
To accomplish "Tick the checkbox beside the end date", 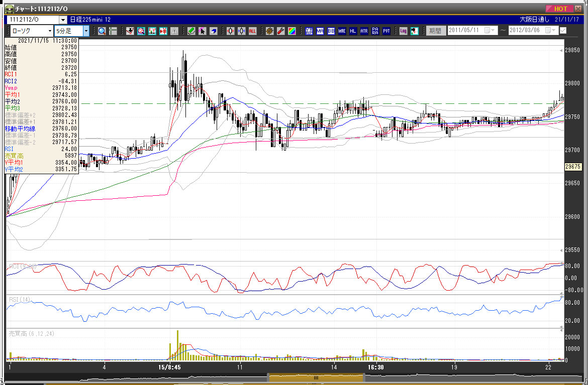I will [x=563, y=30].
